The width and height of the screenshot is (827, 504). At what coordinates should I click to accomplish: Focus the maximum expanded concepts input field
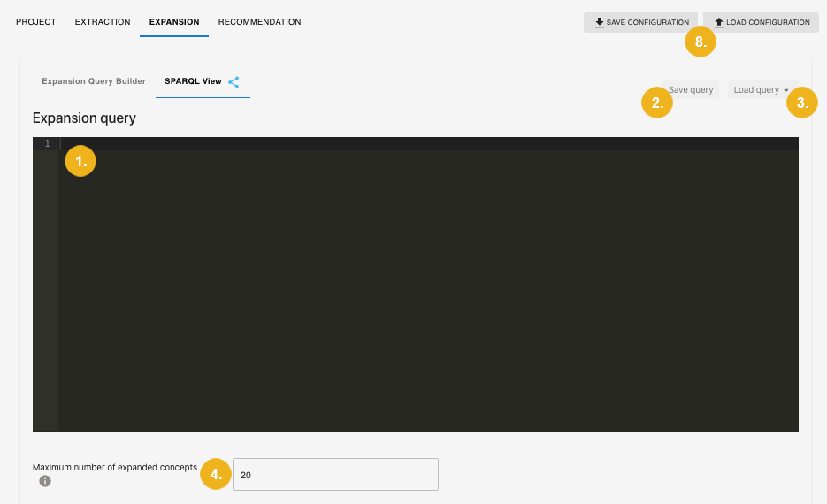tap(335, 475)
